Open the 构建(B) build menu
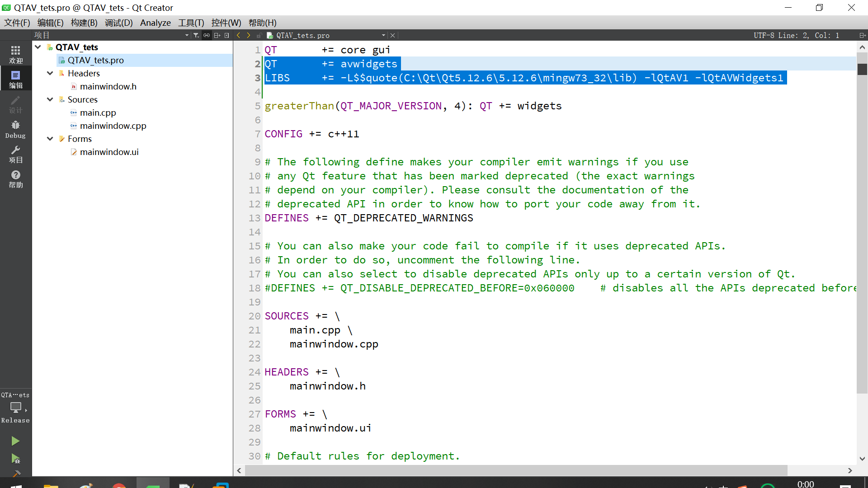Image resolution: width=868 pixels, height=488 pixels. coord(84,23)
